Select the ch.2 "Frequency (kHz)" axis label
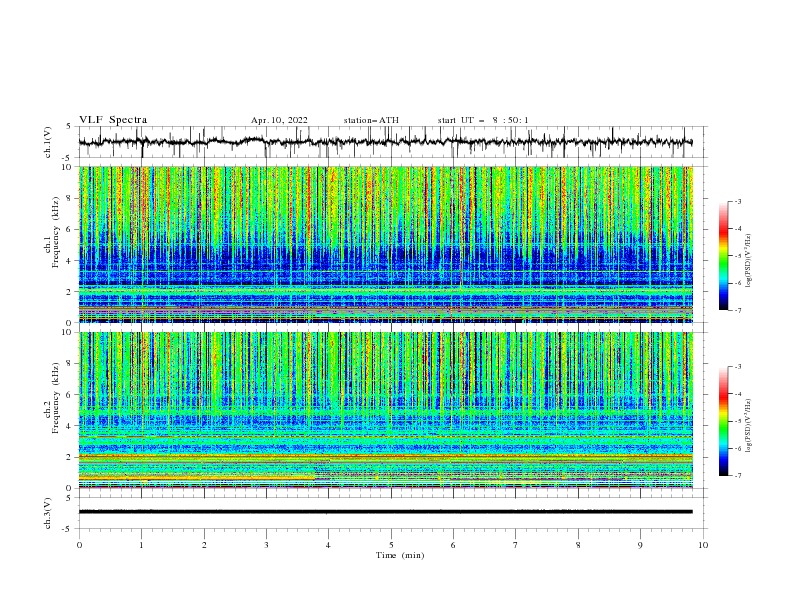 [x=56, y=398]
